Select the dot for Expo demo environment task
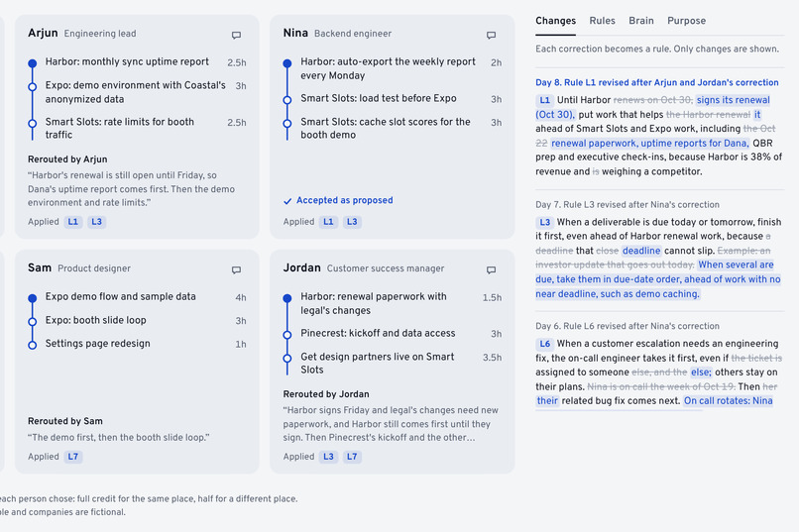799x532 pixels. click(32, 86)
